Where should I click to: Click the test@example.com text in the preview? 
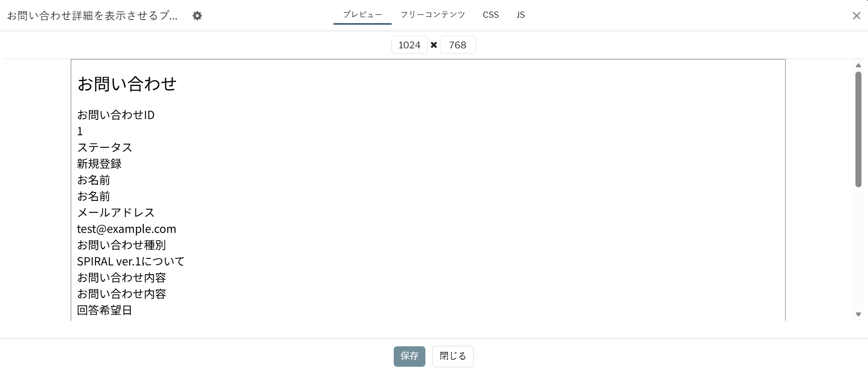pos(127,229)
